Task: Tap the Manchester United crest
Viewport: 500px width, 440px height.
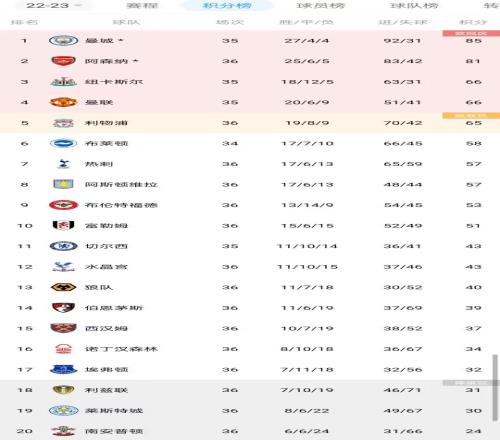Action: [63, 102]
